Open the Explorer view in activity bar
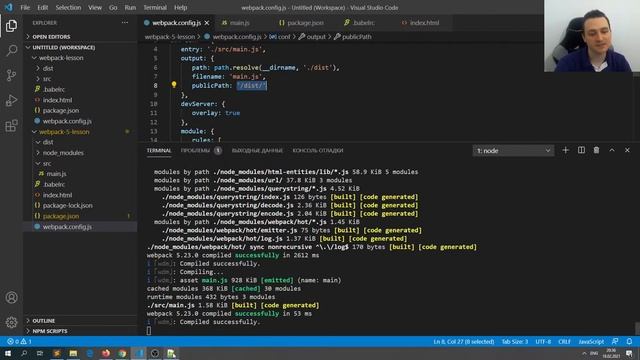640x360 pixels. [11, 26]
